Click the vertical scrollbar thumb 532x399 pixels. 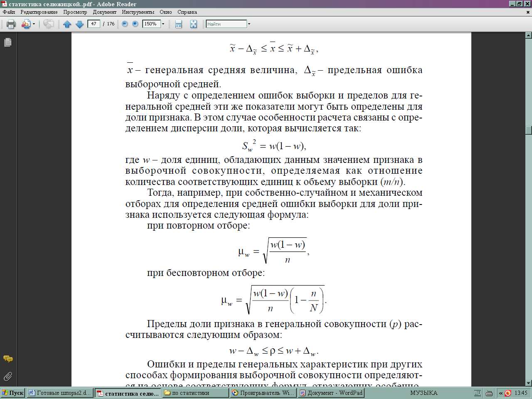tap(529, 131)
